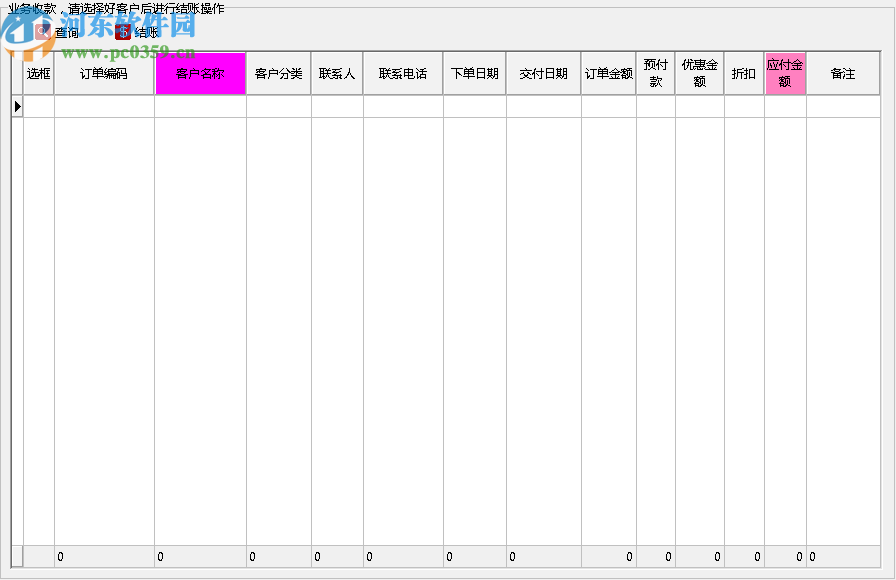Click the 客户分类 column header

click(279, 74)
